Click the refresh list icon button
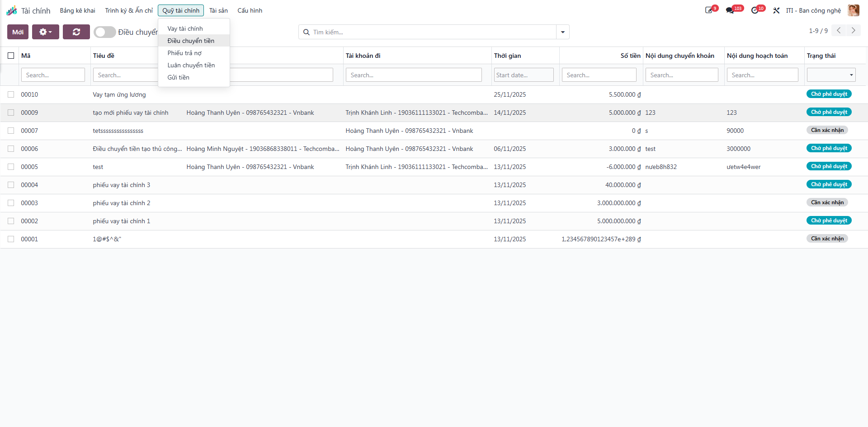The height and width of the screenshot is (427, 868). (x=76, y=32)
